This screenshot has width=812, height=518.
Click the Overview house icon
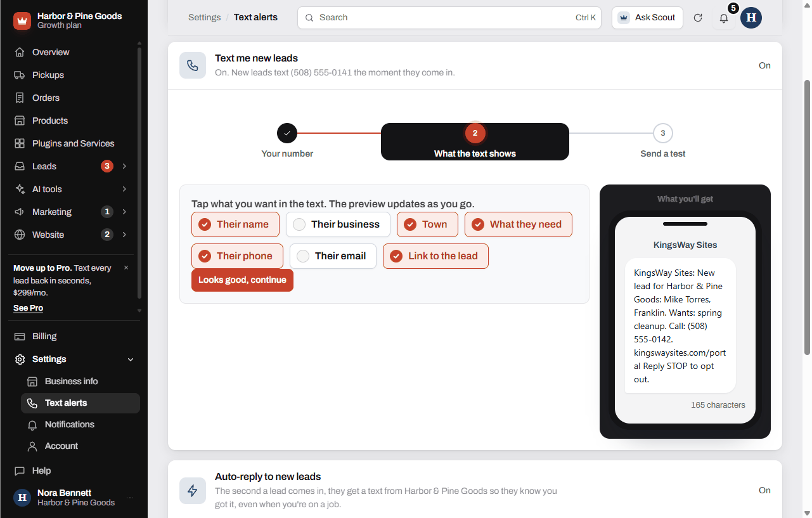pyautogui.click(x=20, y=52)
